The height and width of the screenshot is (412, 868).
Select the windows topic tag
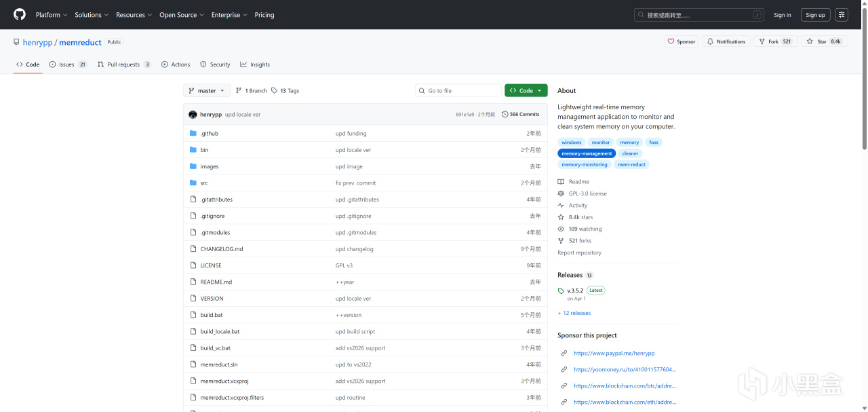[x=572, y=143]
